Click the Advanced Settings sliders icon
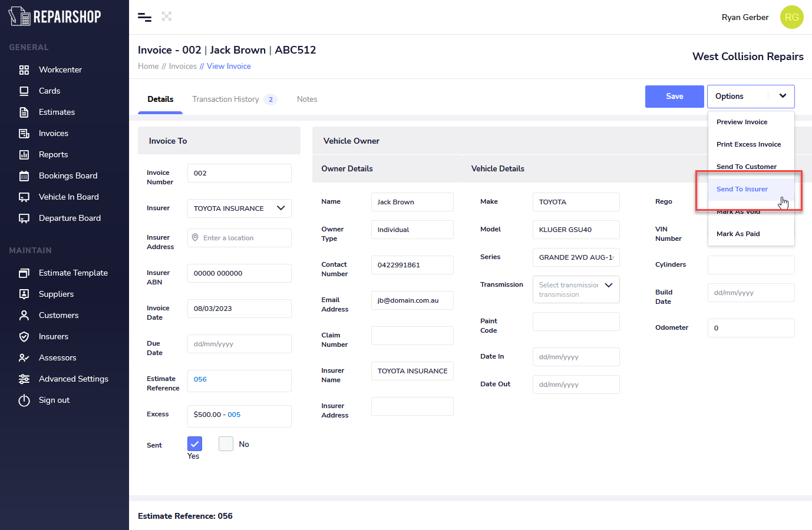This screenshot has width=812, height=530. 24,379
